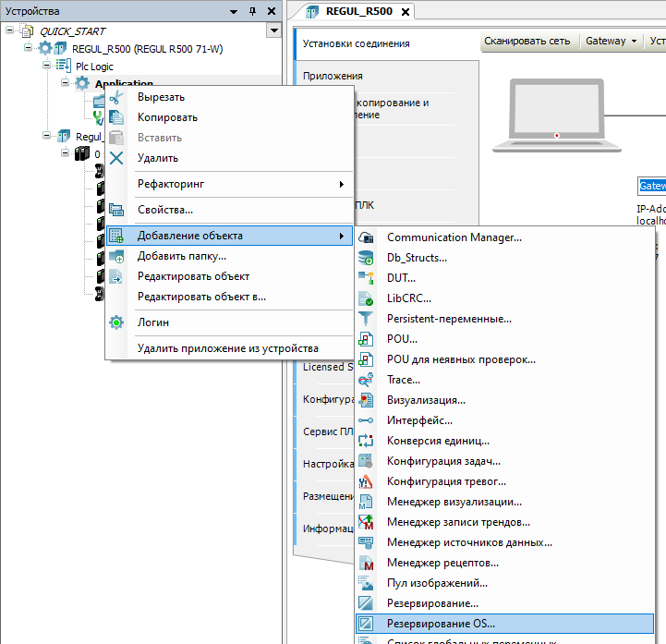
Task: Click the Communication Manager icon in submenu
Action: (x=367, y=237)
